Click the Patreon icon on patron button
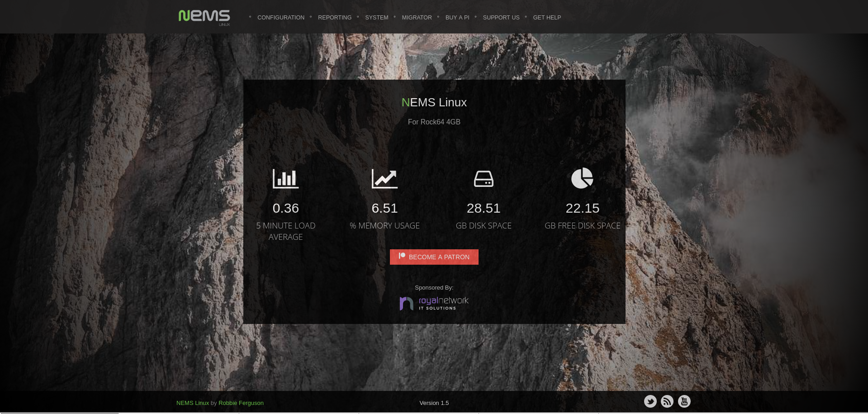 [x=402, y=256]
